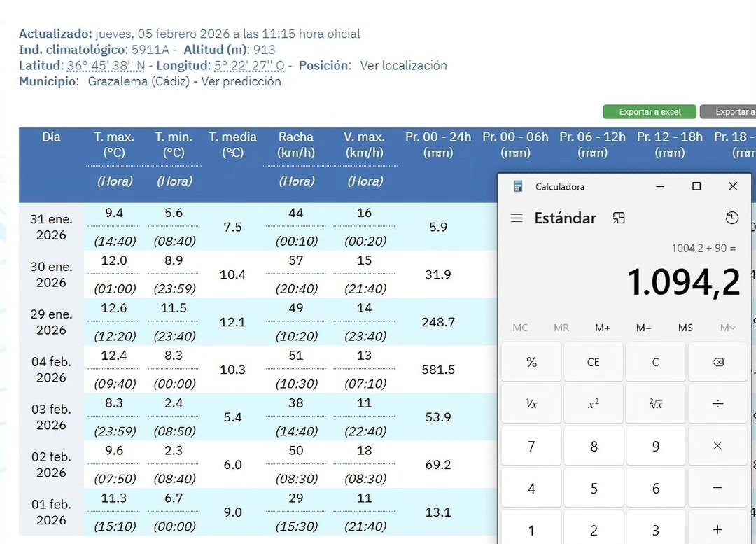
Task: Click digit 8 on Calculator
Action: [594, 446]
